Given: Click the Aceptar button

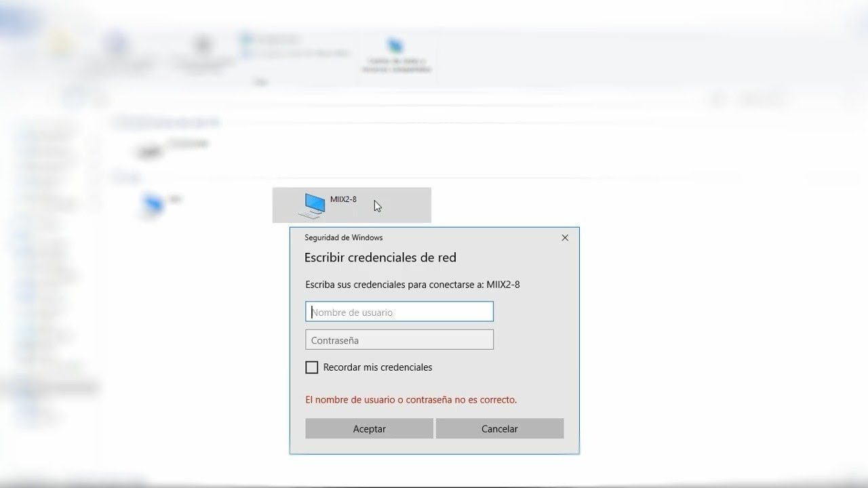Looking at the screenshot, I should (369, 428).
